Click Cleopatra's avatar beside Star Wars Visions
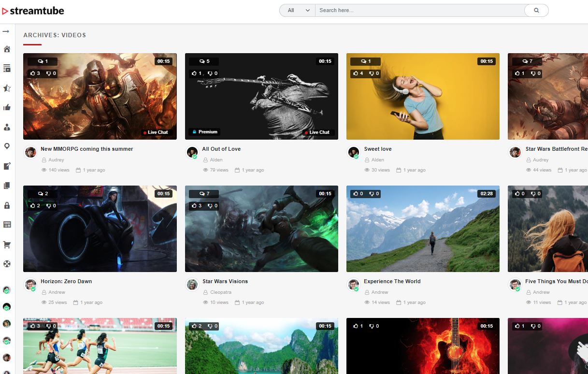 (x=192, y=285)
